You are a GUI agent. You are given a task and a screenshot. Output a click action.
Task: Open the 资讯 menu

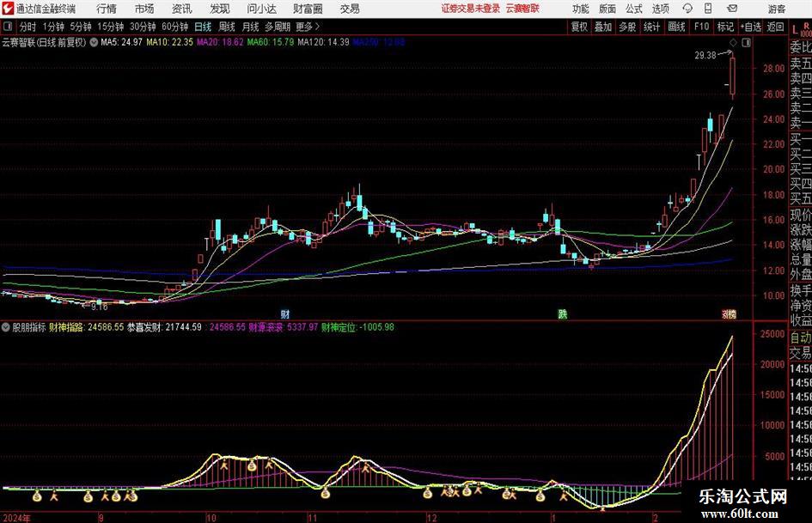pos(182,9)
